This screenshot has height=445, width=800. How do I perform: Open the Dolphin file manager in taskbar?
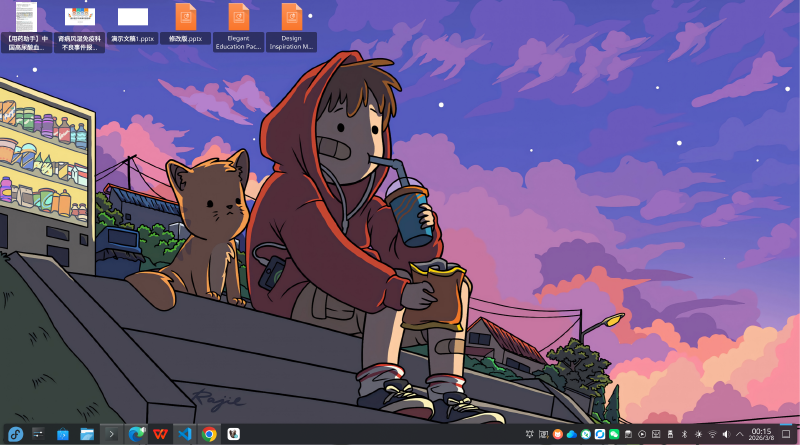(87, 434)
